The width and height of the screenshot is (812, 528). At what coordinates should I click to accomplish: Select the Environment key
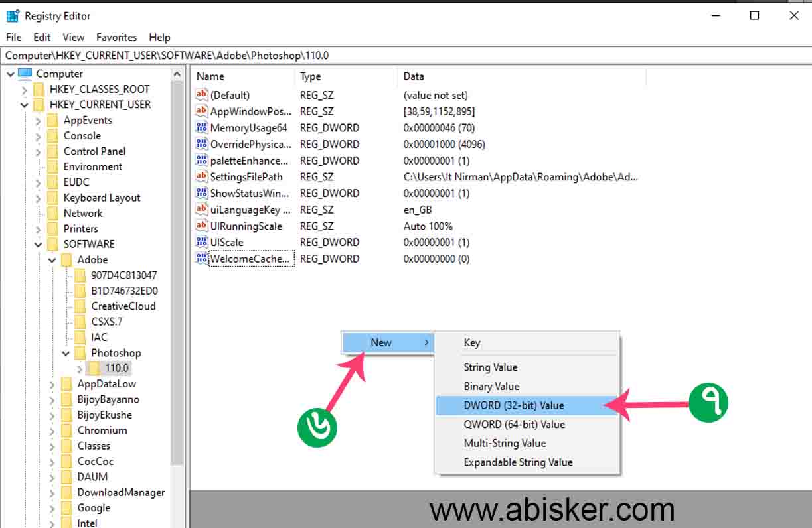coord(93,167)
